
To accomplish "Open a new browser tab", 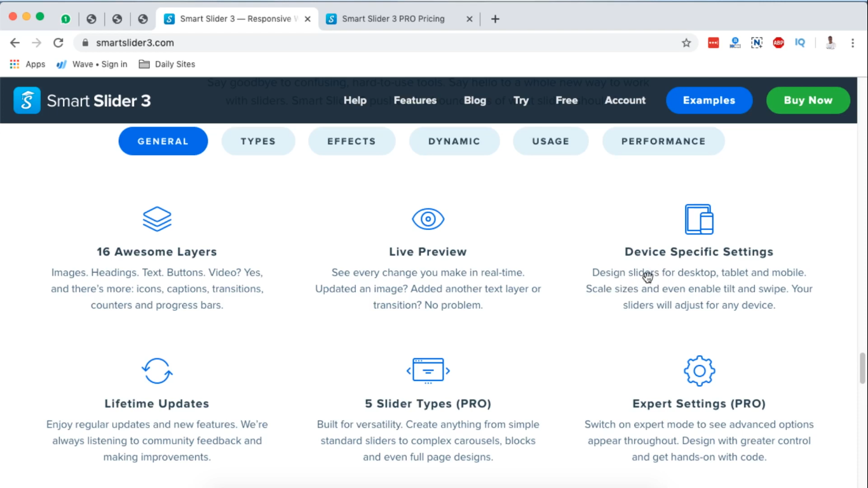I will click(x=495, y=19).
